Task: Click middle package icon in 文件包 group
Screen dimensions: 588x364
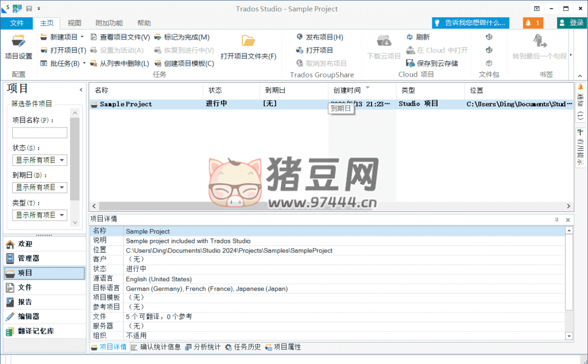Action: [489, 50]
